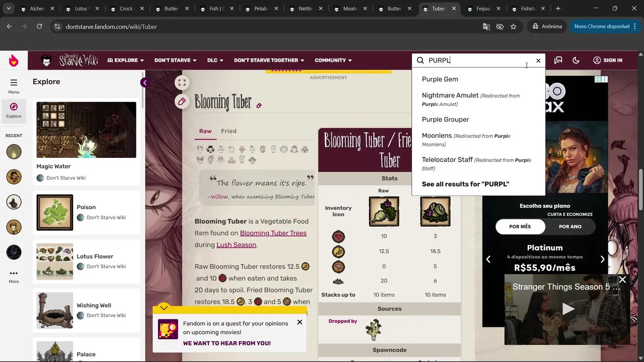Viewport: 644px width, 362px height.
Task: Click the translate page icon
Action: coord(486,27)
